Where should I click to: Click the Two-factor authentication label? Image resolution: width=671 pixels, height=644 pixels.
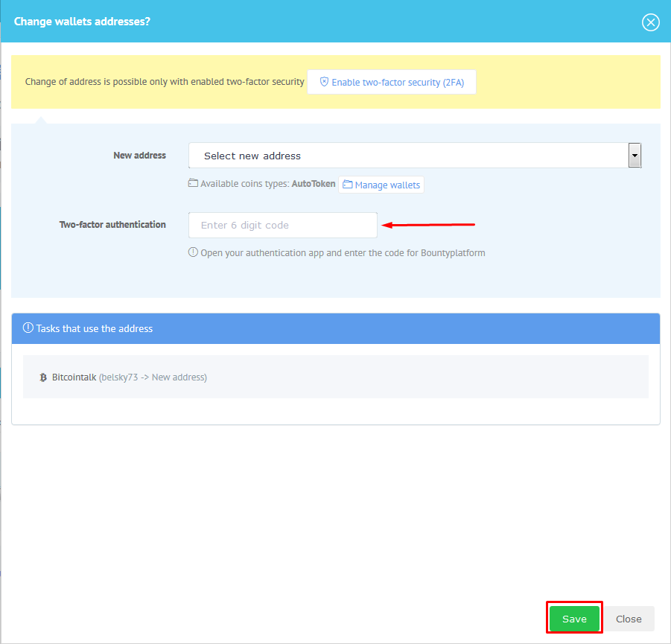[112, 225]
